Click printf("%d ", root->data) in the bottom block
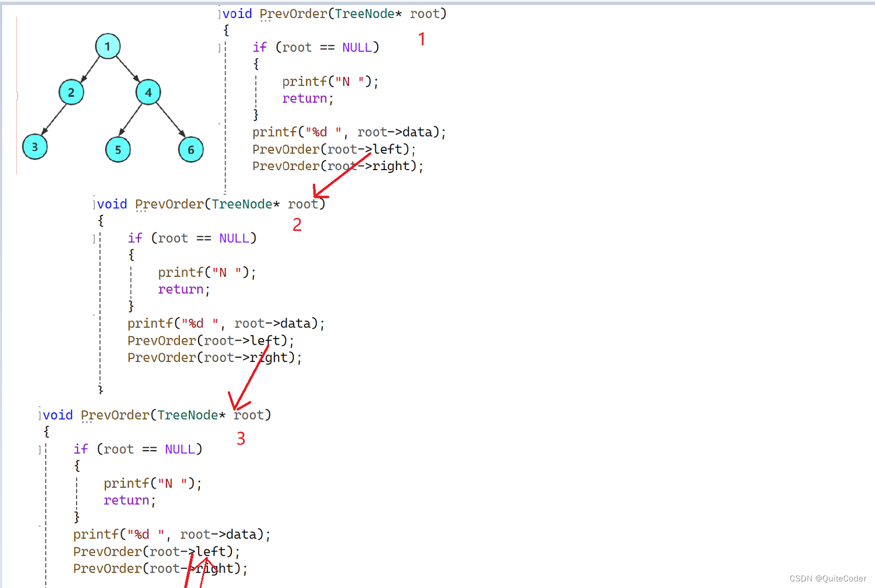 click(172, 535)
